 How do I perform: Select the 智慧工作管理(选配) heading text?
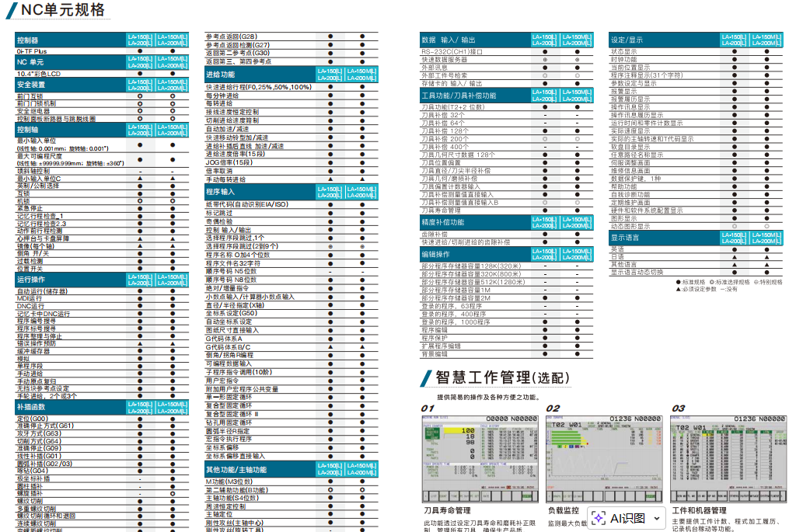[x=502, y=377]
